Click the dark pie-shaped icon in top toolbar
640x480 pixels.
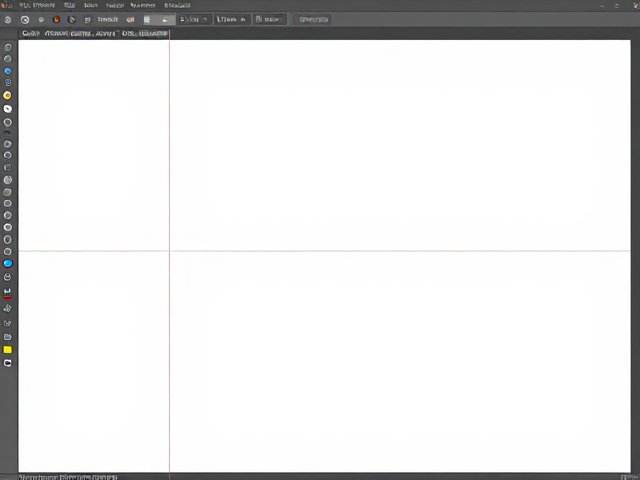pyautogui.click(x=72, y=20)
